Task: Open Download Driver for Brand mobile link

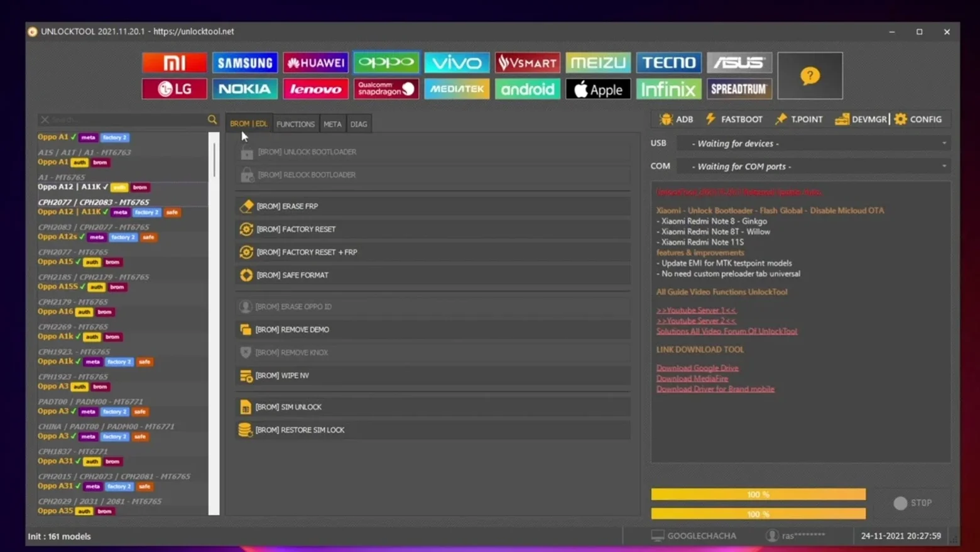Action: (x=716, y=389)
